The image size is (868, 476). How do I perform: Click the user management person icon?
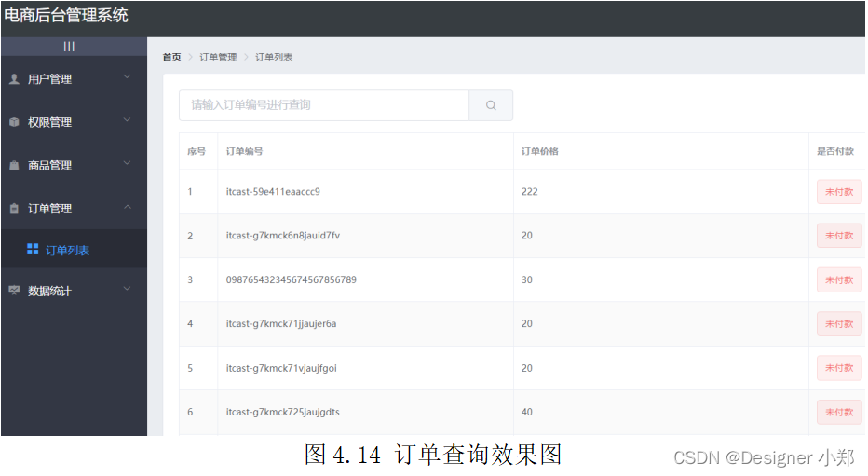(14, 79)
